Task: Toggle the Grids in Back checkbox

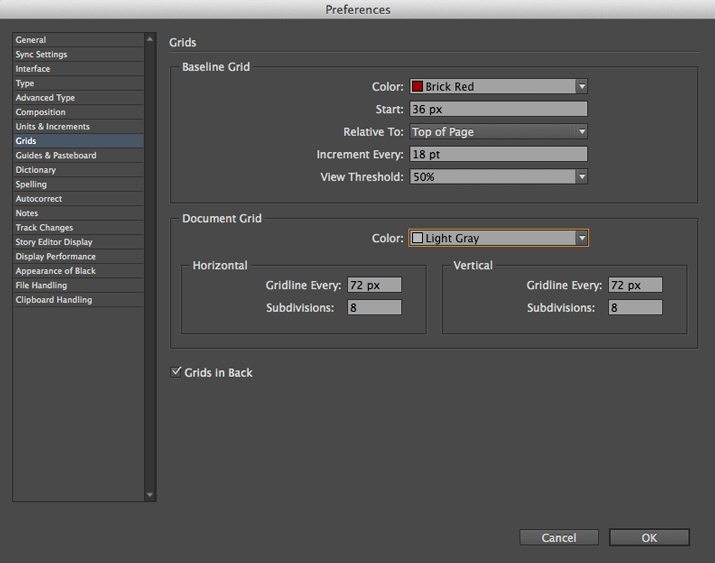Action: 176,372
